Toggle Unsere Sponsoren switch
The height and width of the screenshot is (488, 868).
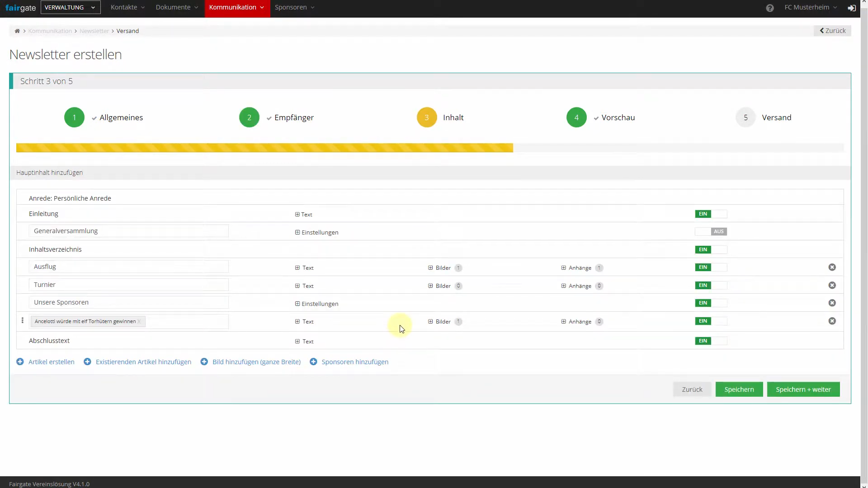click(x=711, y=303)
